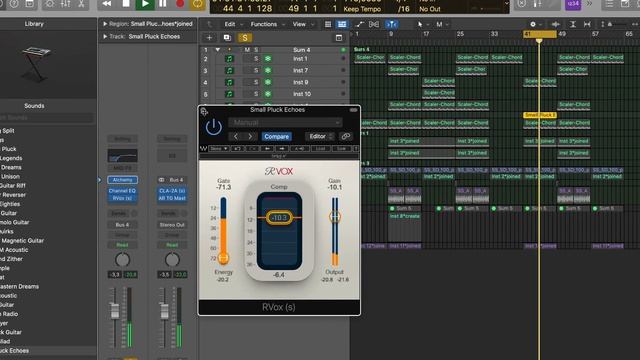The image size is (640, 360).
Task: Click the Keep Tempo display field
Action: point(362,9)
